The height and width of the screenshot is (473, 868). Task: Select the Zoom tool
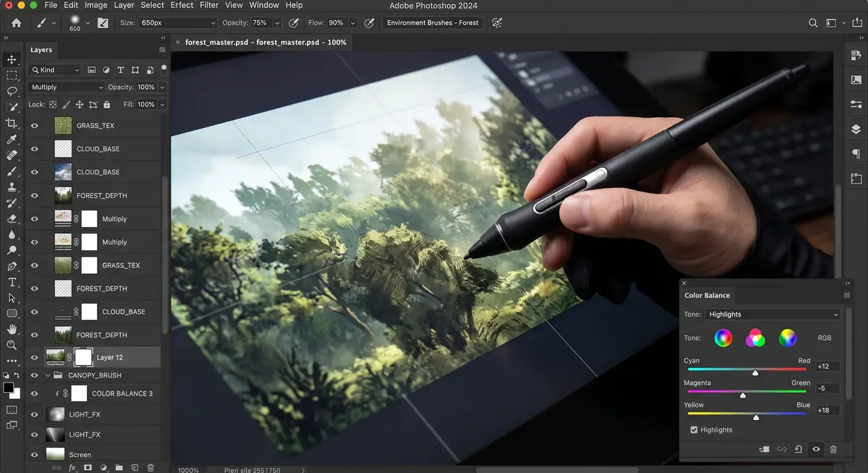pos(12,345)
